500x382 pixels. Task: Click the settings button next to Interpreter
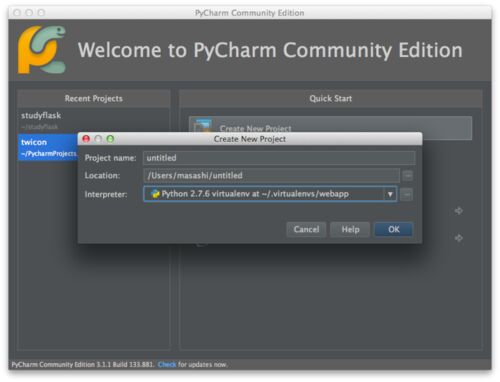click(406, 194)
